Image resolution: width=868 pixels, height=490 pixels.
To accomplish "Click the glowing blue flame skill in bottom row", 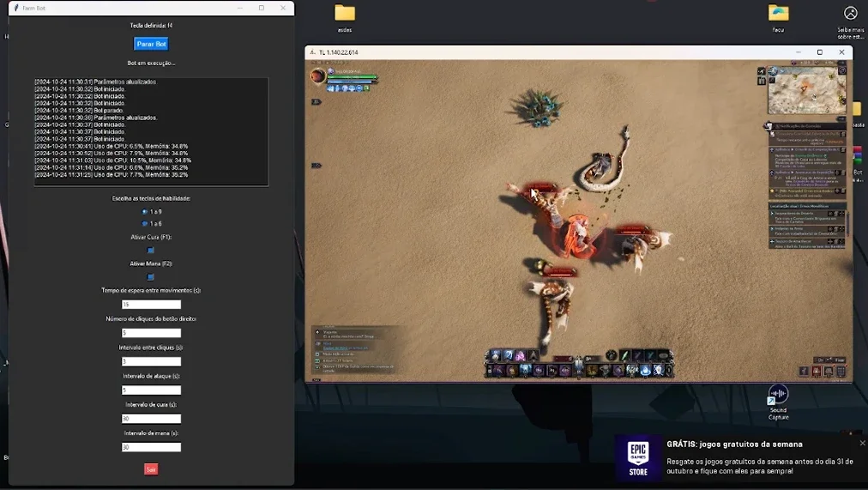I will 646,371.
